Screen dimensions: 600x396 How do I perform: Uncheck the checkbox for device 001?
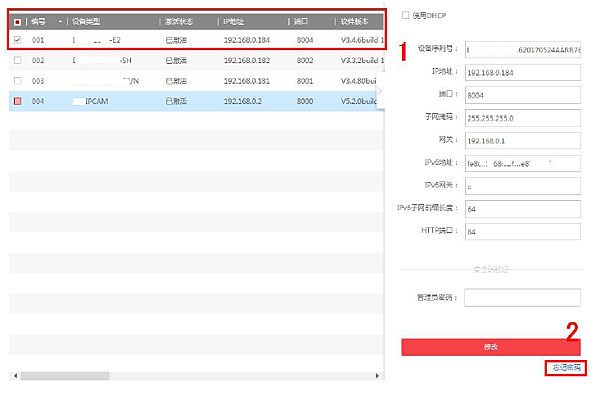pyautogui.click(x=18, y=40)
